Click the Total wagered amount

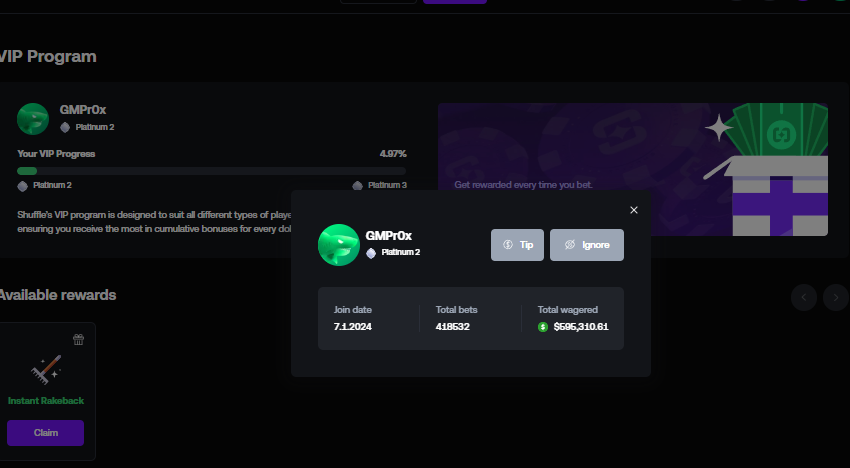coord(581,327)
